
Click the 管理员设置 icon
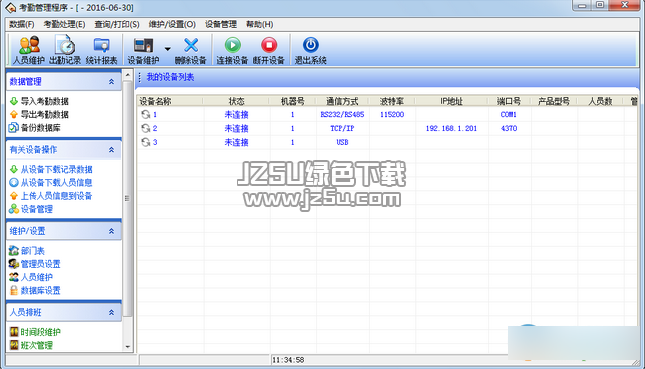[x=14, y=264]
